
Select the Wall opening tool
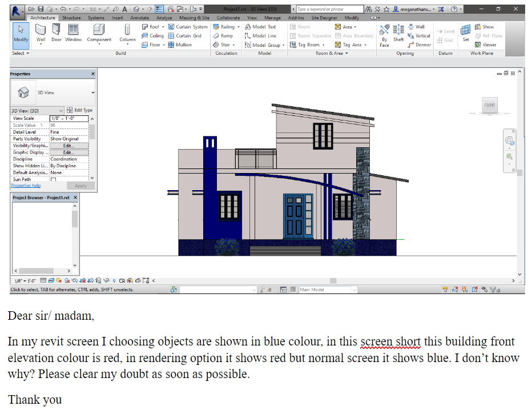[x=416, y=27]
